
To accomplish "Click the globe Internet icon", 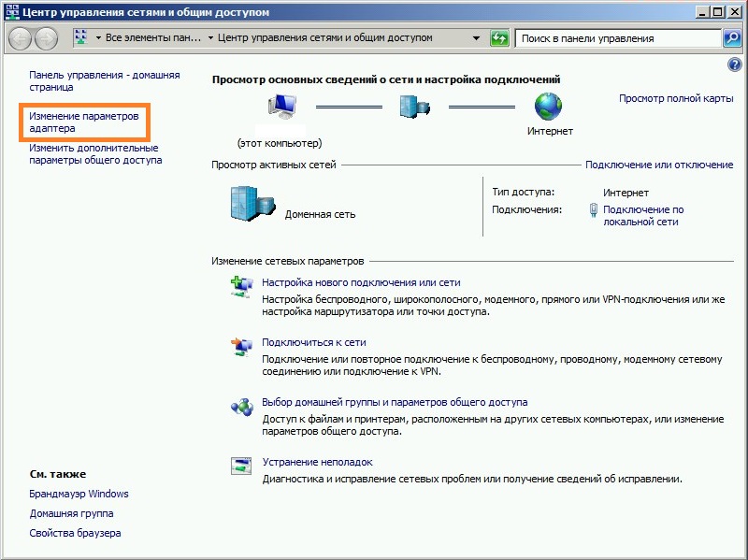I will point(551,107).
